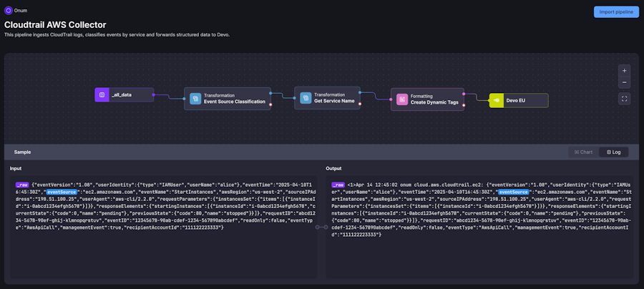644x289 pixels.
Task: Click Event Source Classification error port
Action: (x=270, y=104)
